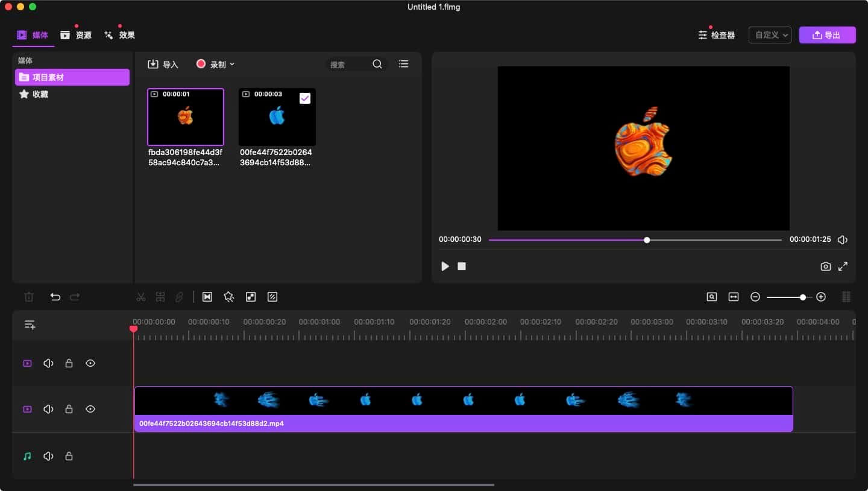Expand preview to fullscreen
The image size is (868, 491).
pyautogui.click(x=843, y=266)
